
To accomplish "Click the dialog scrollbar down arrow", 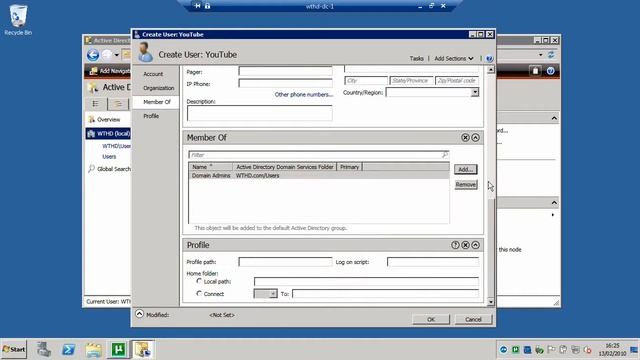I will pyautogui.click(x=491, y=302).
